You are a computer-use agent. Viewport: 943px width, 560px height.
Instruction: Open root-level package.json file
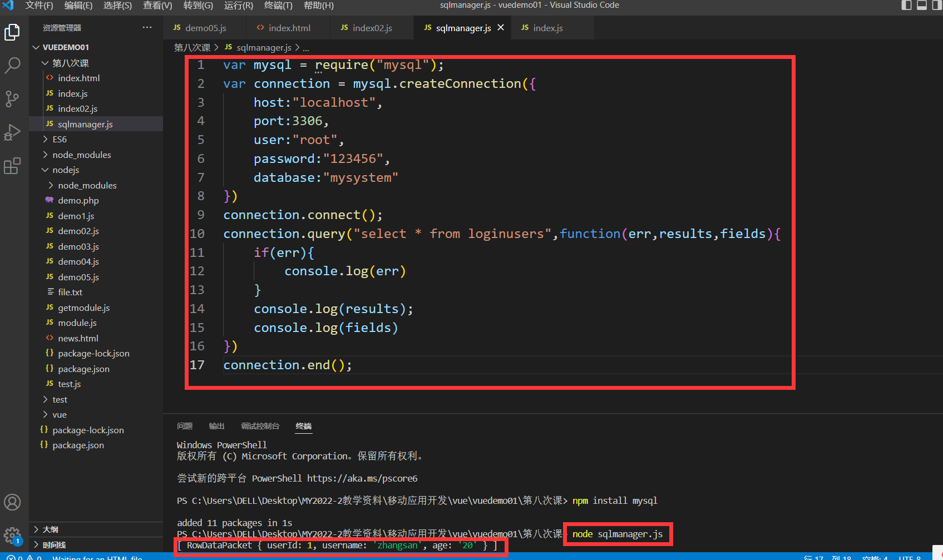click(96, 445)
